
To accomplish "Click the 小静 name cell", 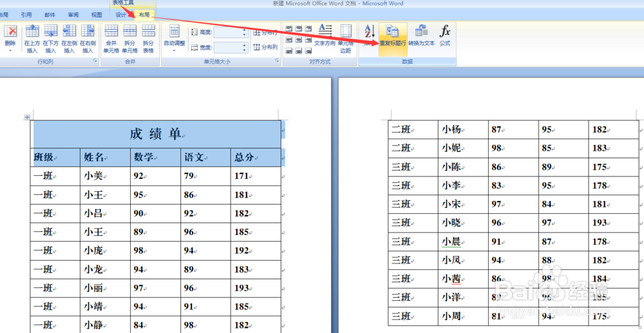I will click(105, 325).
